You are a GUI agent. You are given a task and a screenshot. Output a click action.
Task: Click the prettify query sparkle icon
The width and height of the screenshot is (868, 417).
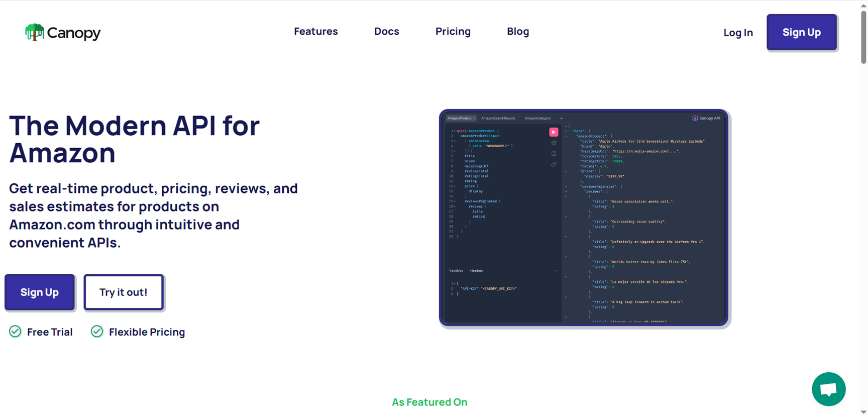554,143
